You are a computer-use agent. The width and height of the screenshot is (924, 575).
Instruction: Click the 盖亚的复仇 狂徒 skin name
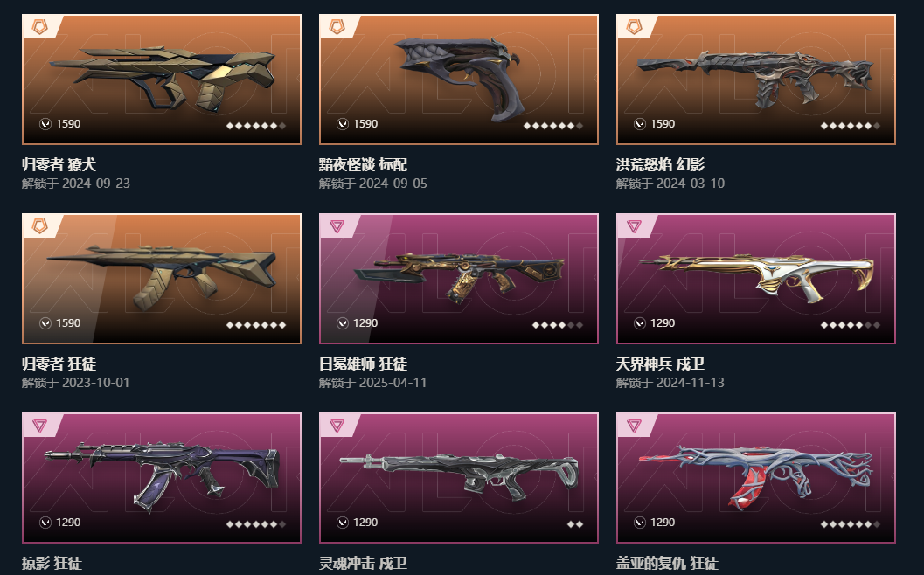point(667,563)
